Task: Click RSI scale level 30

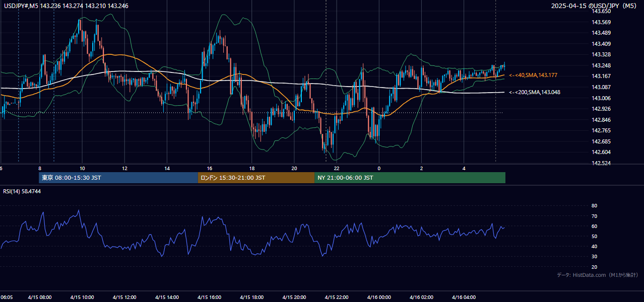Action: coord(594,257)
